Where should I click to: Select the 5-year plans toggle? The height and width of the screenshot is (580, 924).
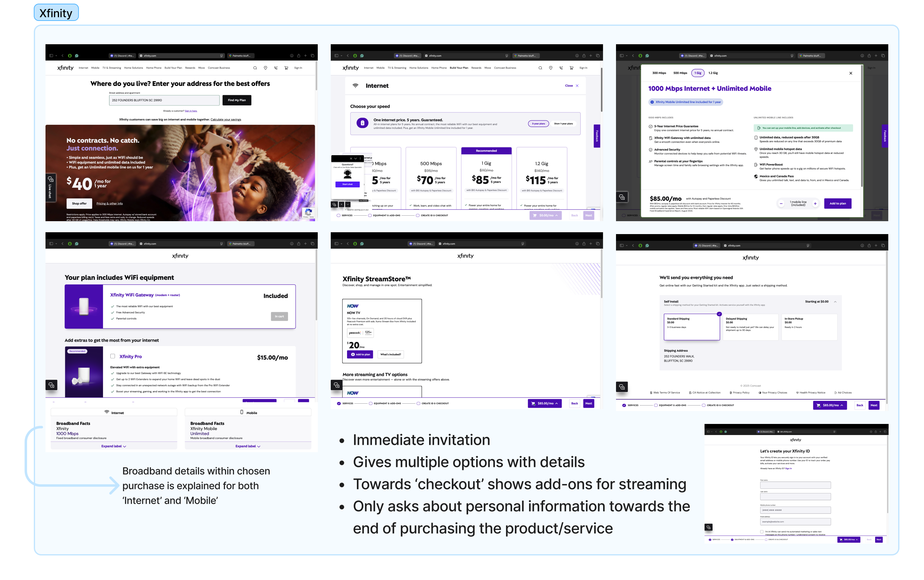[538, 123]
